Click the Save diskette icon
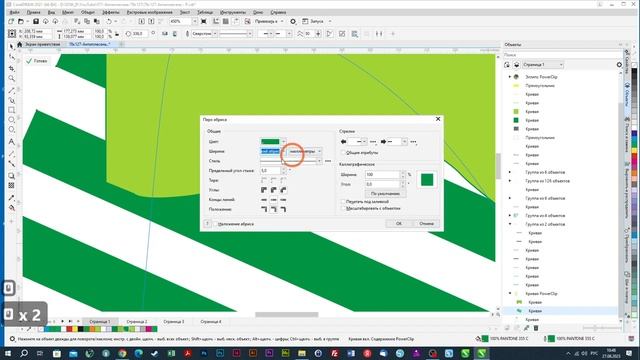 36,21
